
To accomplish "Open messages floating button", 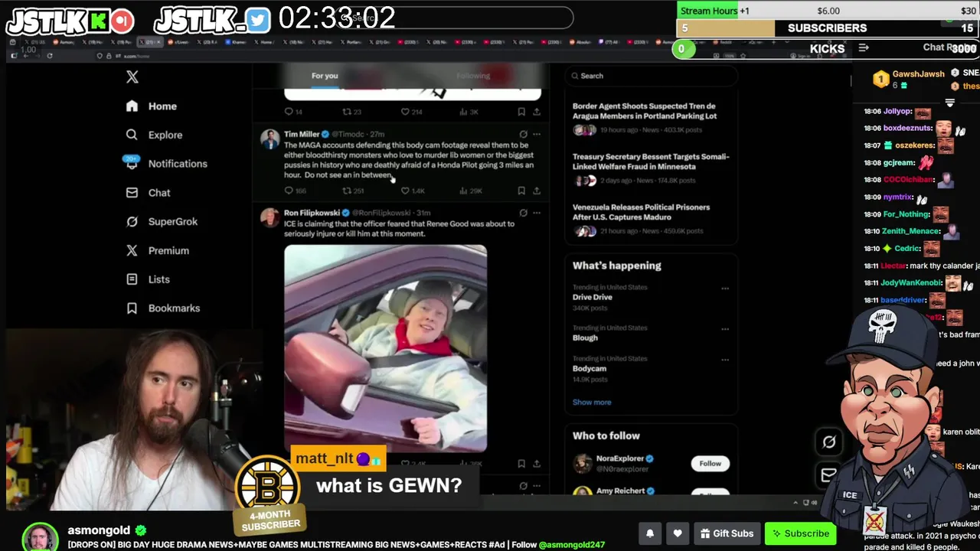I will tap(829, 475).
